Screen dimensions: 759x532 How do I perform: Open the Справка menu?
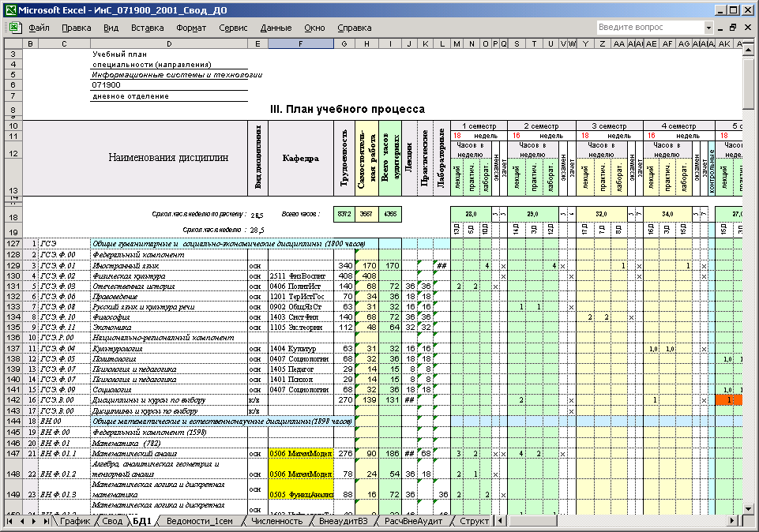(x=355, y=28)
